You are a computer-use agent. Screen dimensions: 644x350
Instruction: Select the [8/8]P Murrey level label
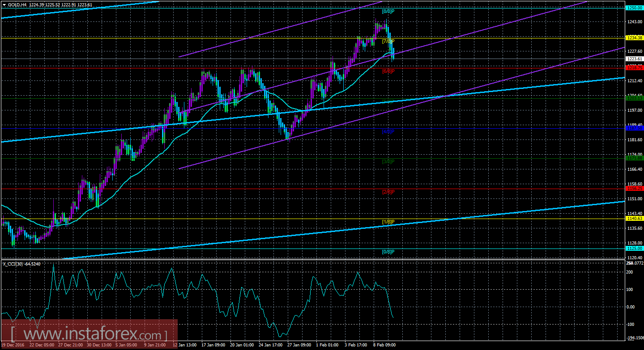click(x=388, y=11)
